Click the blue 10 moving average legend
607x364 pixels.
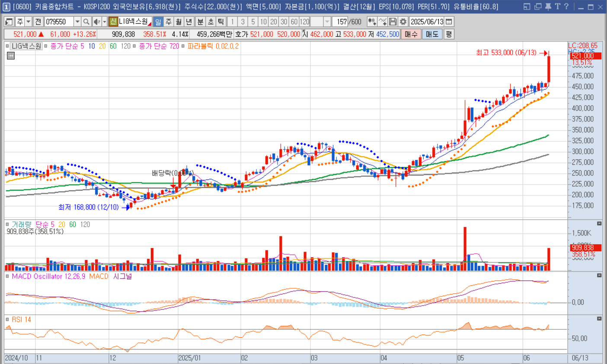click(x=92, y=46)
